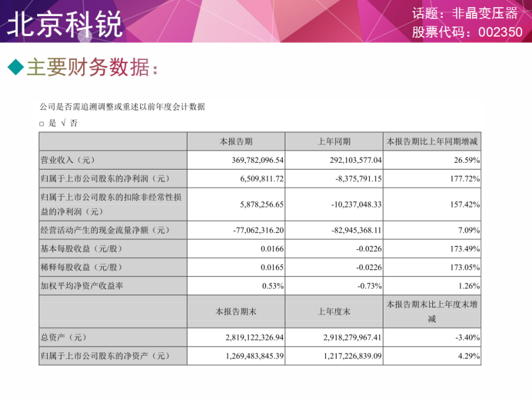Click the value 0.53%

(273, 286)
